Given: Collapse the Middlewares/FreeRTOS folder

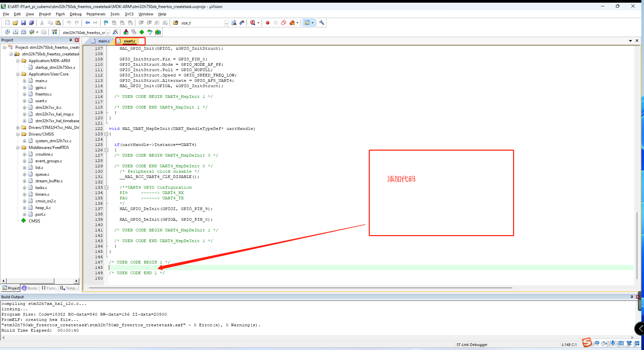Looking at the screenshot, I should (18, 148).
